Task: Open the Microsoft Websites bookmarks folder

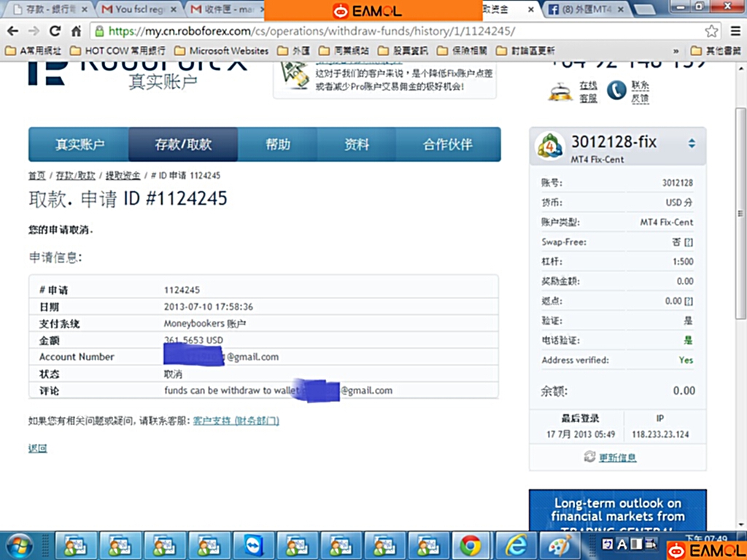Action: coord(222,50)
